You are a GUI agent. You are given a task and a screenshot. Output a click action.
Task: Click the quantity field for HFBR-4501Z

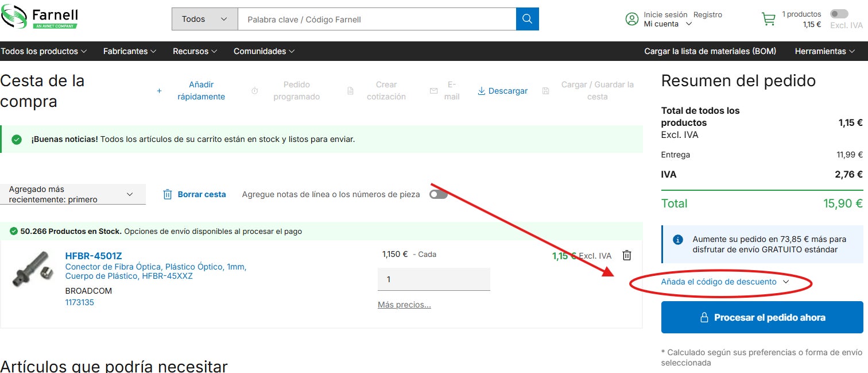(x=434, y=279)
